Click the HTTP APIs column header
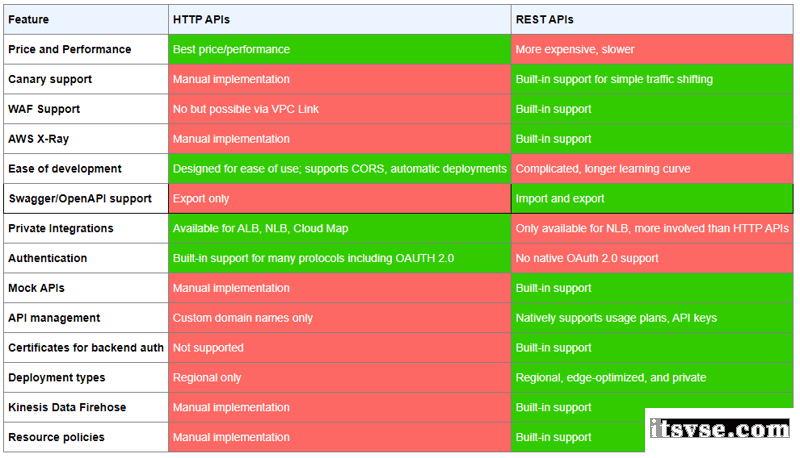Screen dimensions: 800x458 [x=340, y=20]
